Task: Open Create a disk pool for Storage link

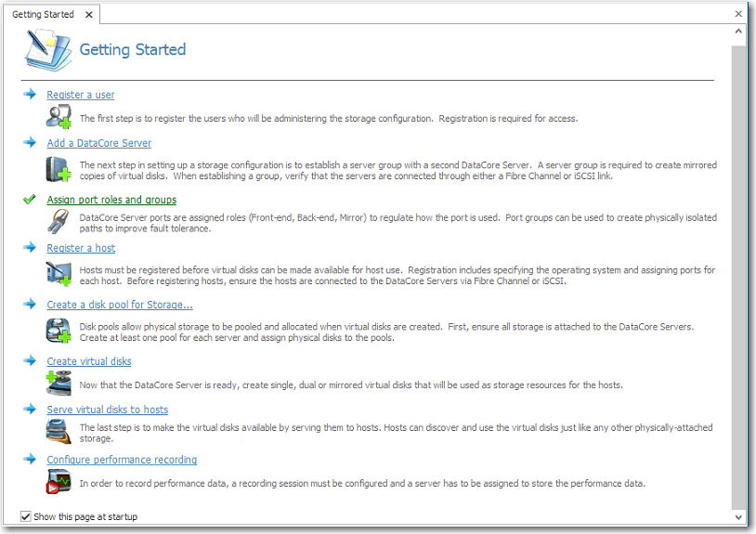Action: [120, 305]
